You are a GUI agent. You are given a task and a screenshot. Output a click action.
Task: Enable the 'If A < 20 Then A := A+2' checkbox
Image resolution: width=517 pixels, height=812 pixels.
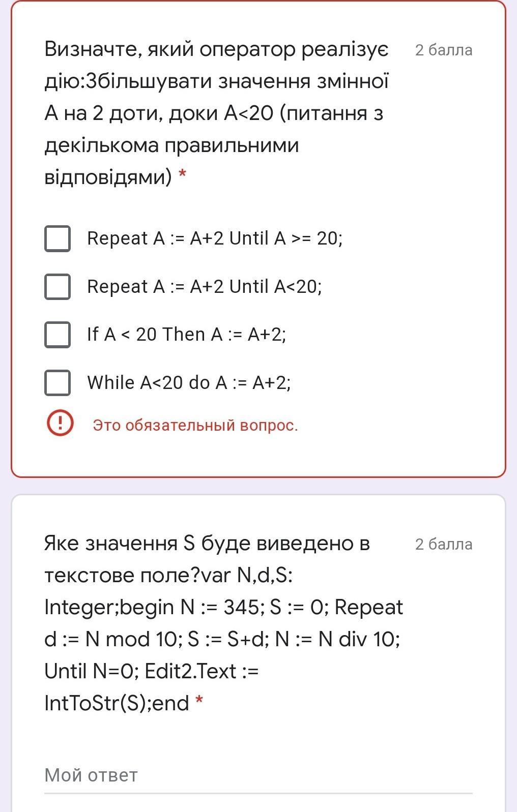tap(58, 335)
